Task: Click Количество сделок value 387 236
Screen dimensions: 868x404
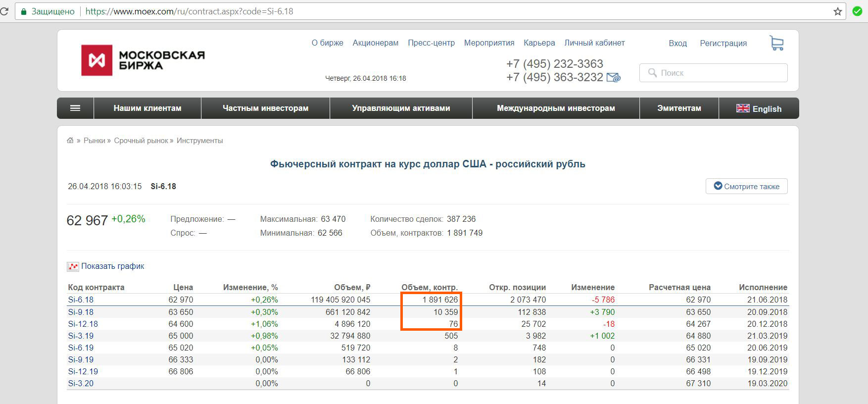Action: [x=461, y=219]
